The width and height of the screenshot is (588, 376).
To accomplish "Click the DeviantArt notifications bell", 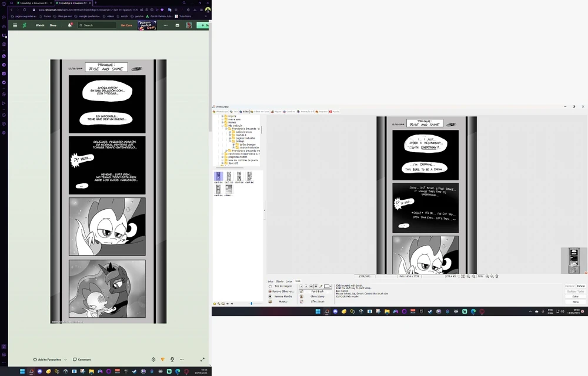I will [70, 25].
